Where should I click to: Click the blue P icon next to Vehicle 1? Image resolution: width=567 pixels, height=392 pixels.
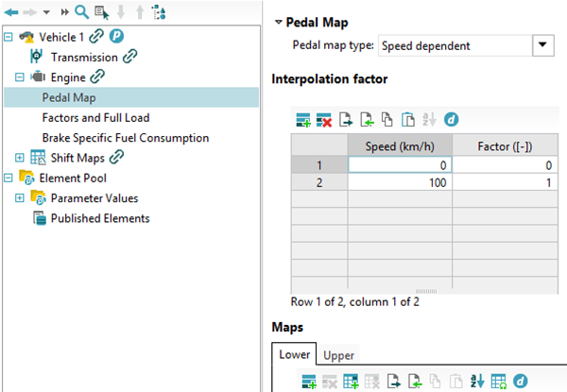click(116, 36)
